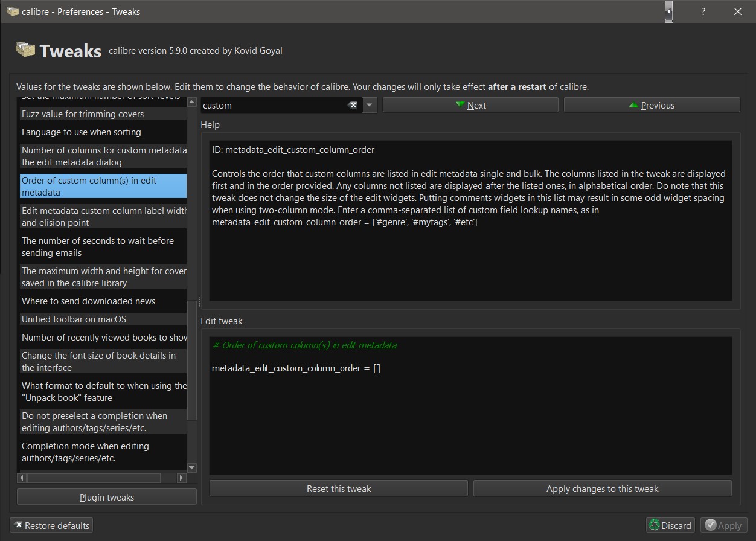
Task: Open the search history dropdown arrow
Action: click(370, 105)
